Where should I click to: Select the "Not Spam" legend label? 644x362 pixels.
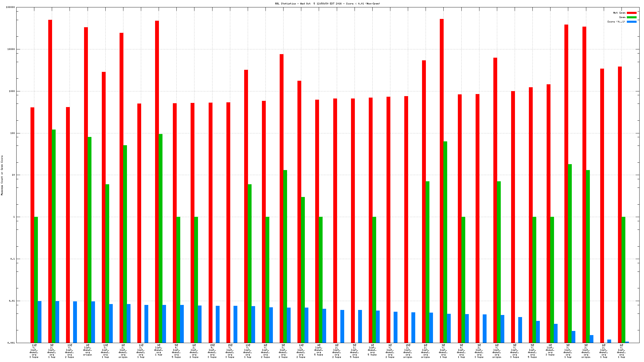point(619,13)
